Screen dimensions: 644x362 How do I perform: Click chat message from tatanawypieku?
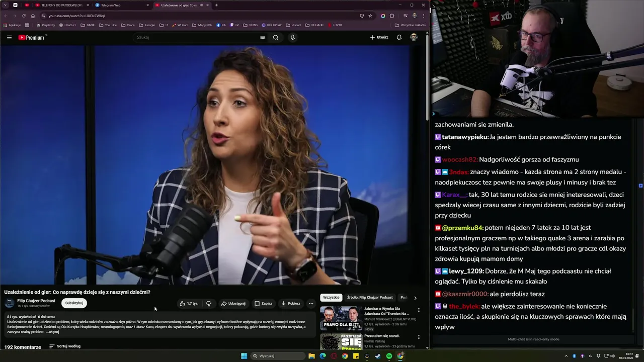coord(528,142)
